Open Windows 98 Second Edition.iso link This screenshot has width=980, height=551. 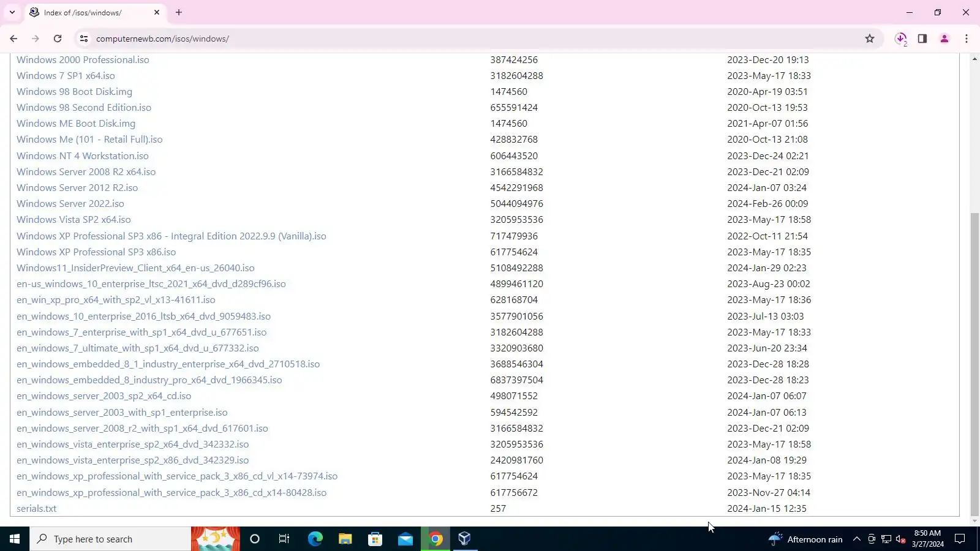point(84,108)
